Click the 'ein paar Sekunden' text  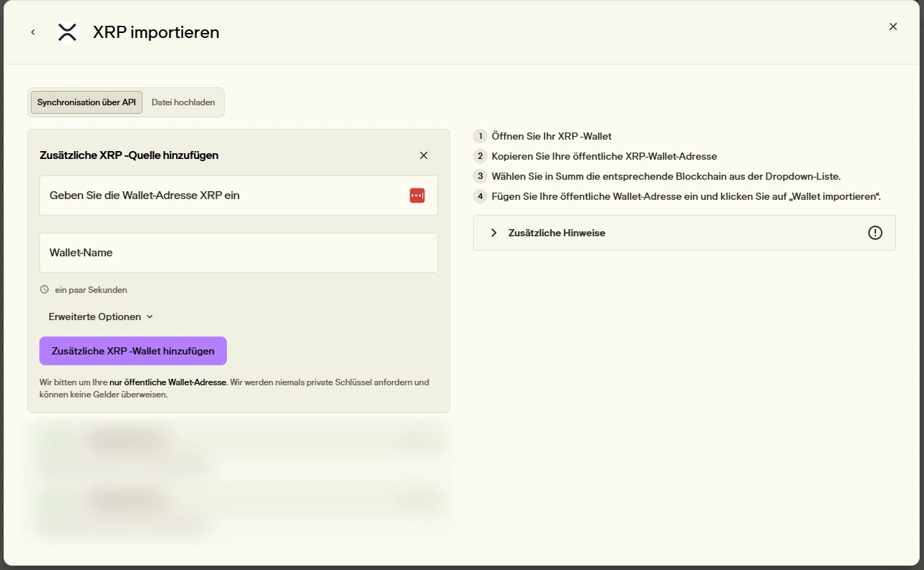coord(91,290)
